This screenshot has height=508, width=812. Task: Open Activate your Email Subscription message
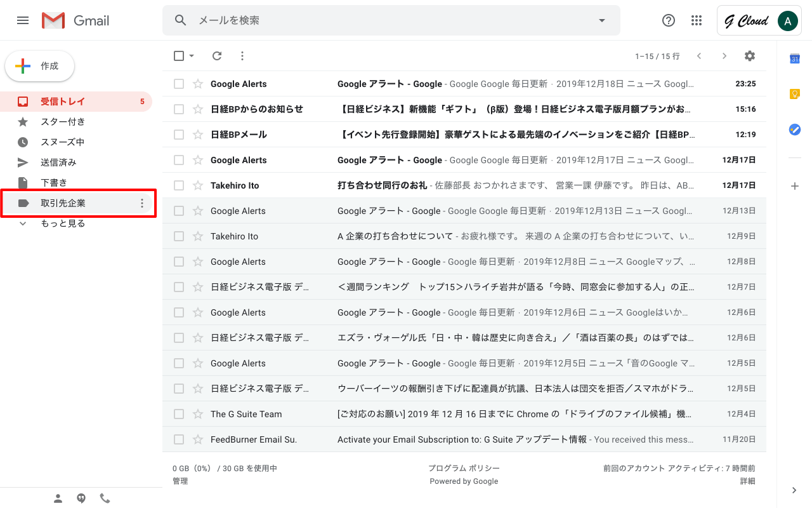click(464, 439)
